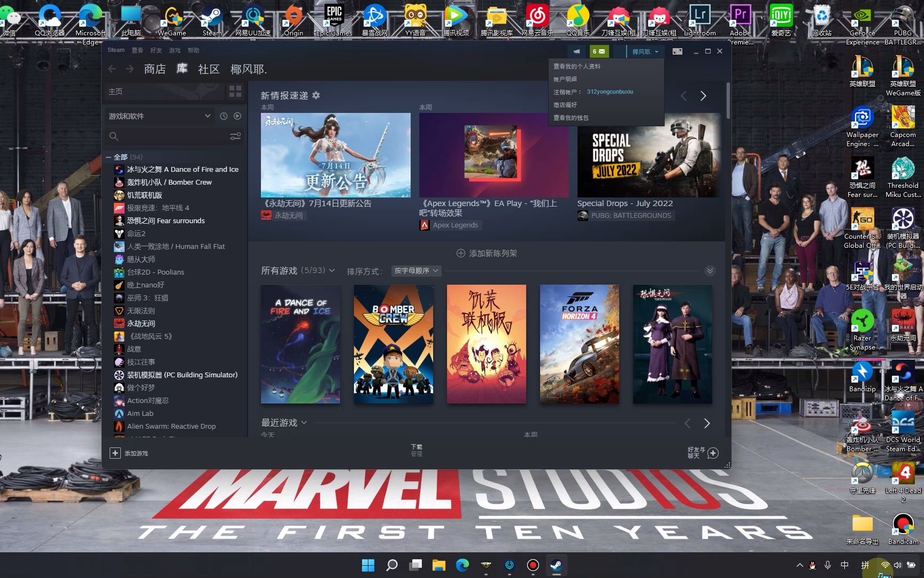
Task: Select 查看我的钱包 from the account menu
Action: [x=570, y=117]
